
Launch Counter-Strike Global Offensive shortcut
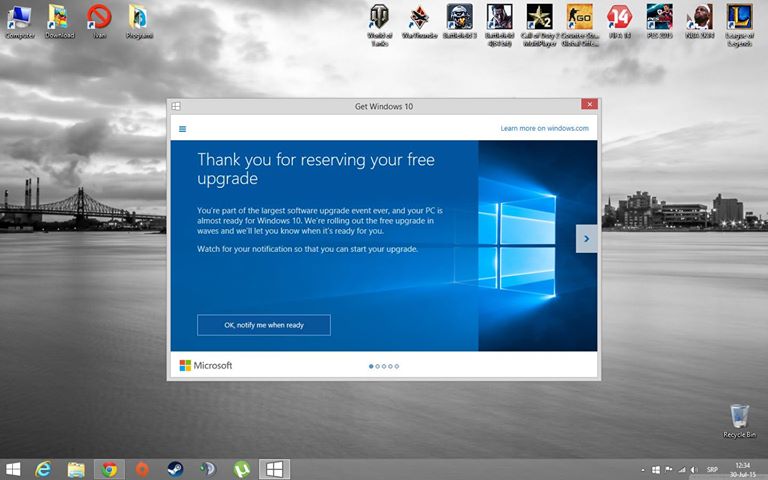point(580,25)
